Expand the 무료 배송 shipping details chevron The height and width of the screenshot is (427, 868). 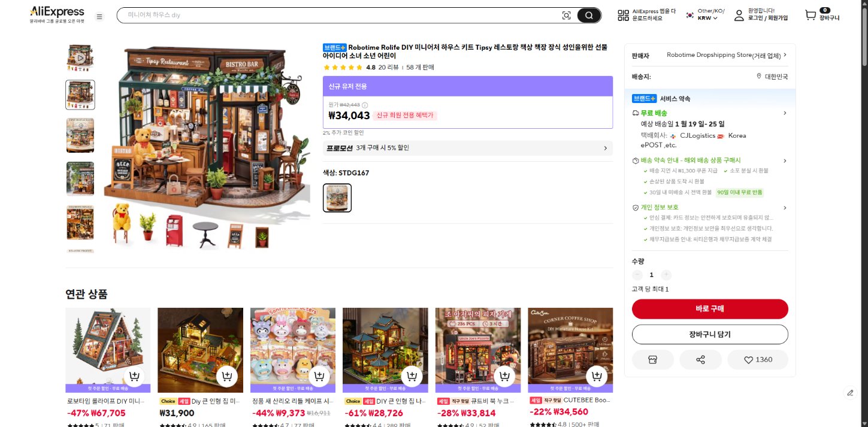point(785,113)
